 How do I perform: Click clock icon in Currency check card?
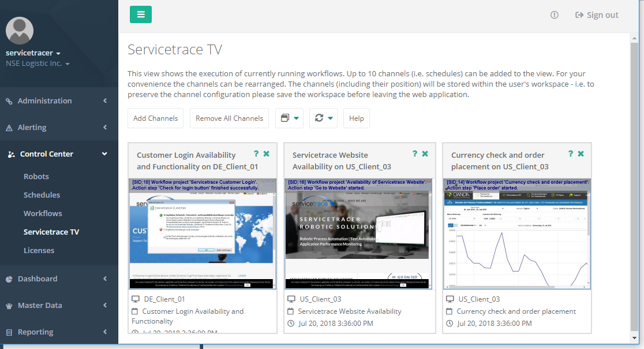pyautogui.click(x=450, y=324)
